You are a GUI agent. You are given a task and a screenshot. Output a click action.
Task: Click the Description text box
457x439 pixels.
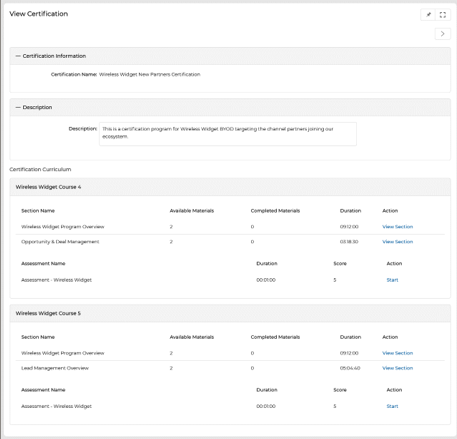click(x=228, y=134)
